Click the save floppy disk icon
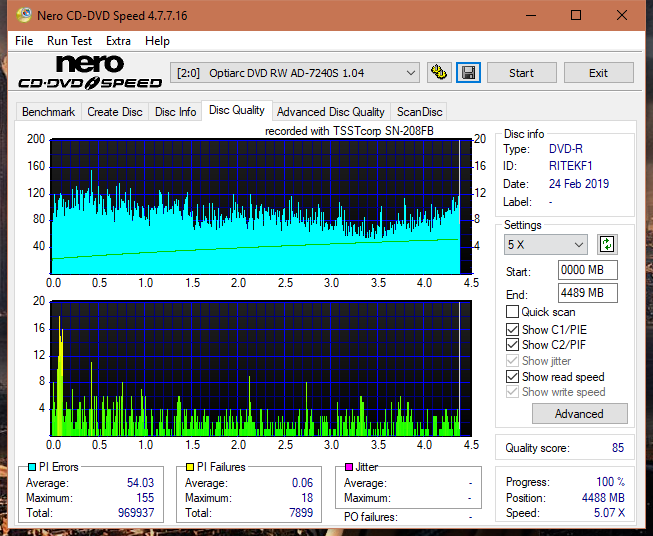 pyautogui.click(x=468, y=73)
